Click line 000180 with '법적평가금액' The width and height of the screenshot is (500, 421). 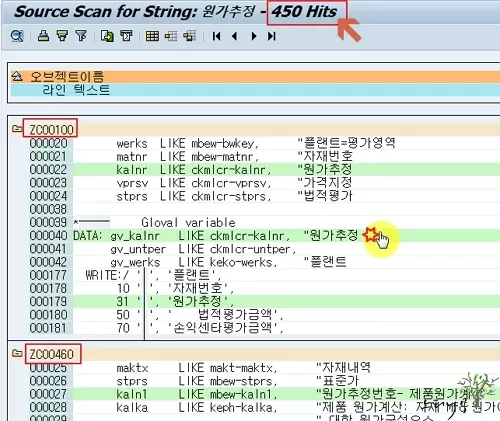(264, 315)
